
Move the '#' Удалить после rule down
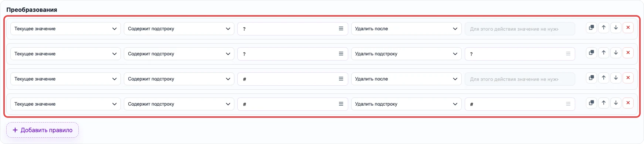[616, 78]
